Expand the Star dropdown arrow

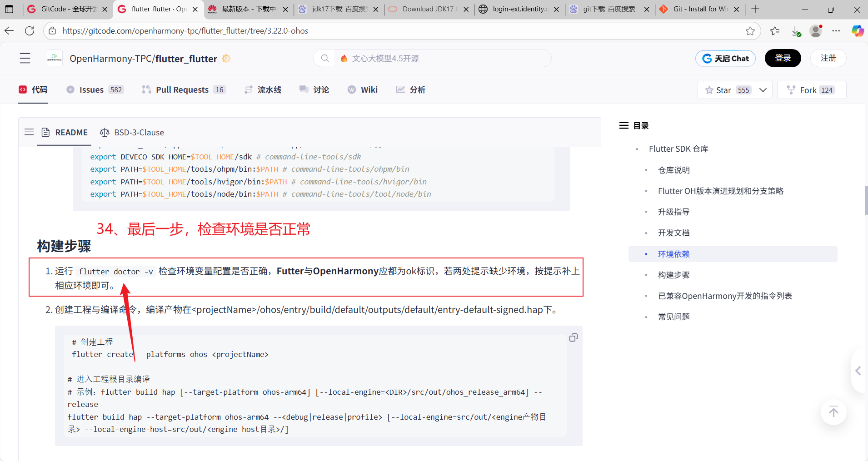click(x=763, y=90)
